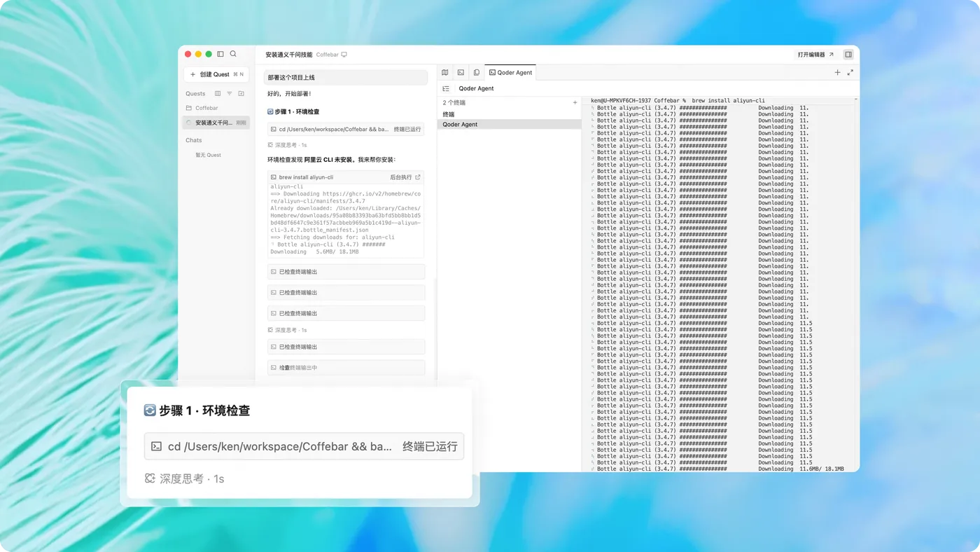Viewport: 980px width, 552px height.
Task: Click the 打开编辑器 button
Action: [x=815, y=55]
